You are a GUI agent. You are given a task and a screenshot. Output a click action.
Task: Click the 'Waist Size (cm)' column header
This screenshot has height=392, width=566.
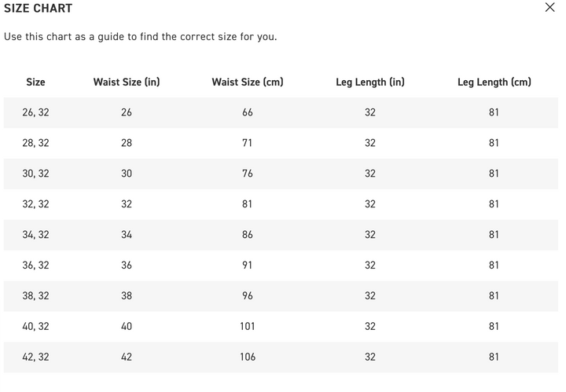tap(248, 82)
